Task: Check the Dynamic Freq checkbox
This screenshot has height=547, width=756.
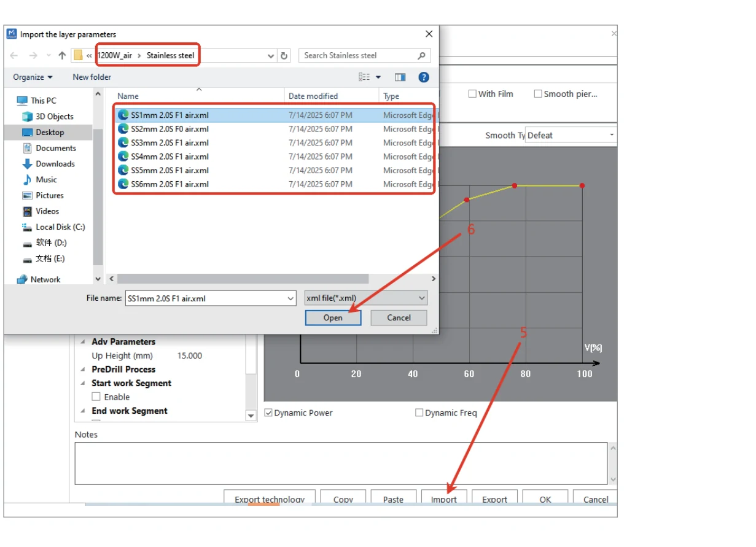Action: point(419,413)
